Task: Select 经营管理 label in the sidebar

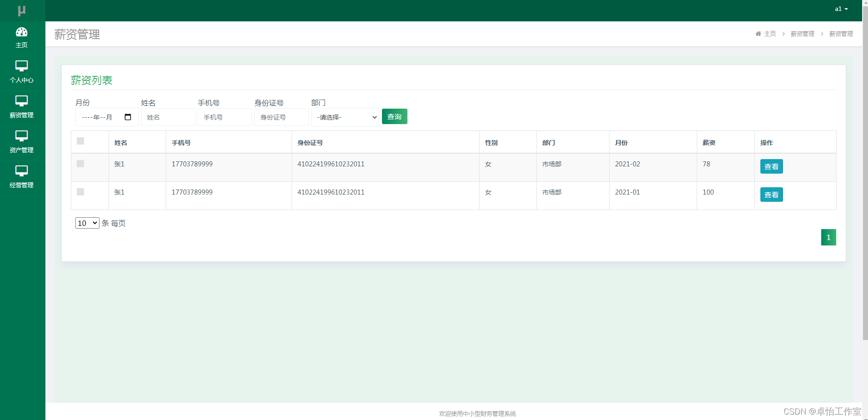Action: click(22, 185)
